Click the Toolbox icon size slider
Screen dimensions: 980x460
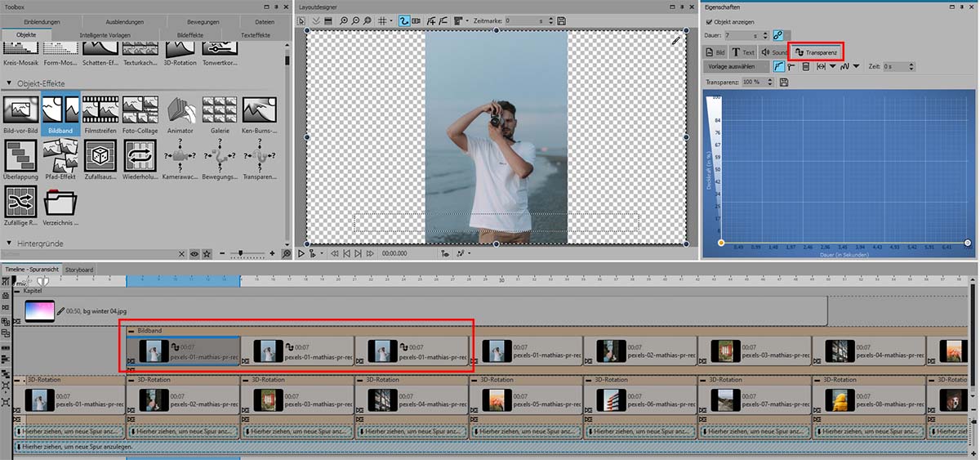click(x=243, y=254)
